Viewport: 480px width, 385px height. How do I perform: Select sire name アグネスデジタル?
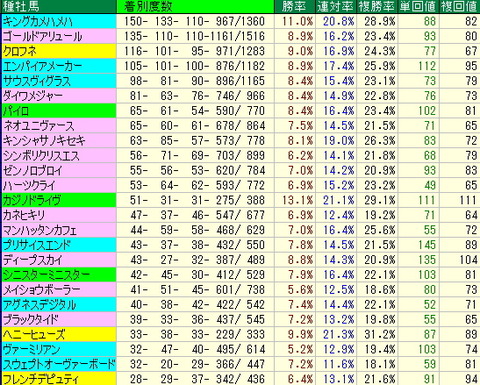tap(39, 305)
